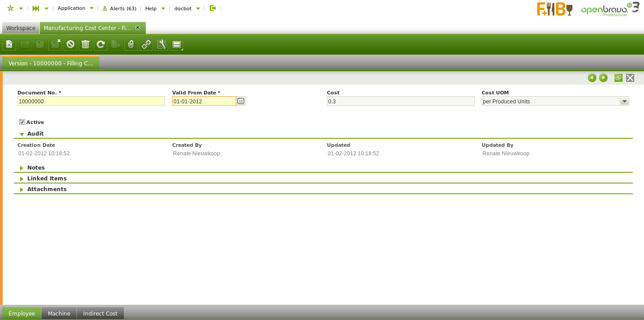Screen dimensions: 644x320
Task: Delete the record with the trash icon
Action: tap(85, 44)
